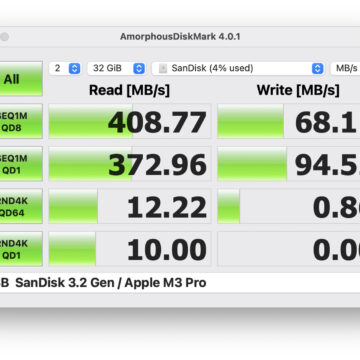
Task: Start the SEQ1M QD1 test
Action: [x=21, y=164]
